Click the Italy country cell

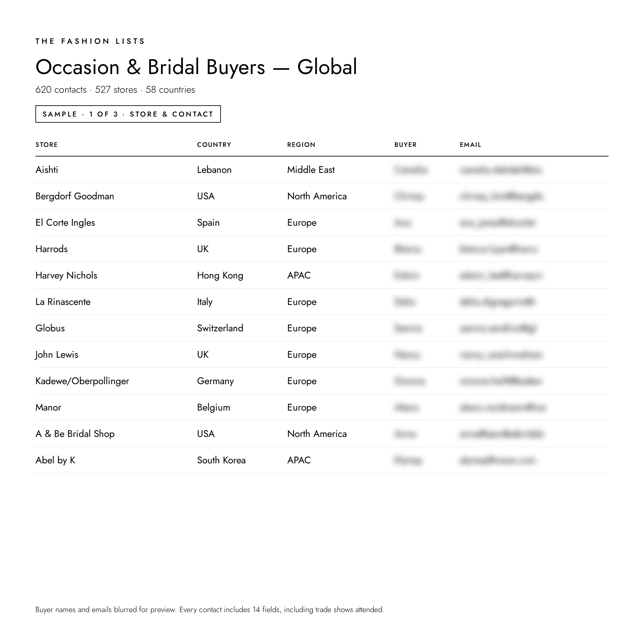205,302
